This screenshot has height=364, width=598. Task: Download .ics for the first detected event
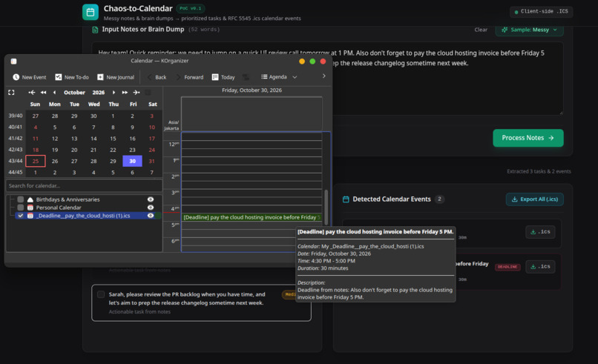click(540, 232)
